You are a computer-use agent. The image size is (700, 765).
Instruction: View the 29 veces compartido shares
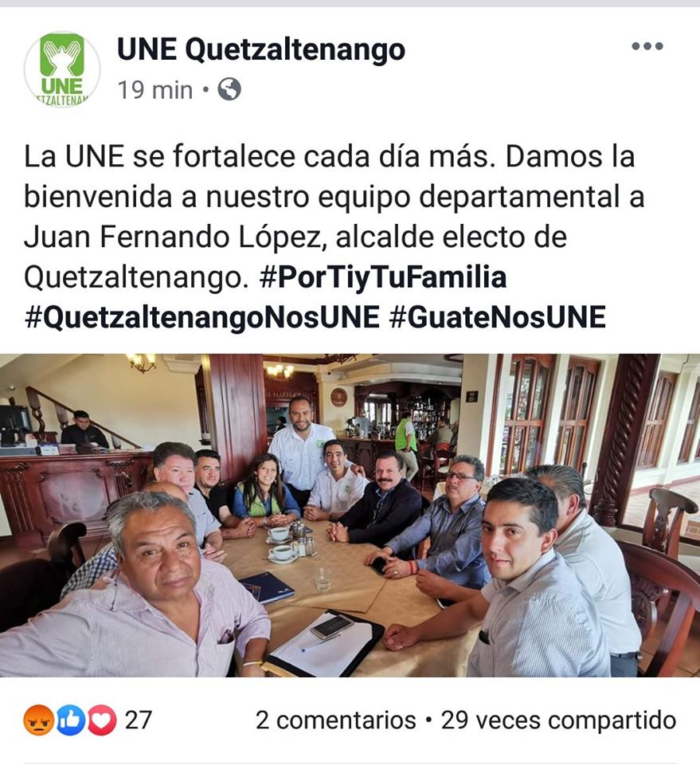(558, 720)
